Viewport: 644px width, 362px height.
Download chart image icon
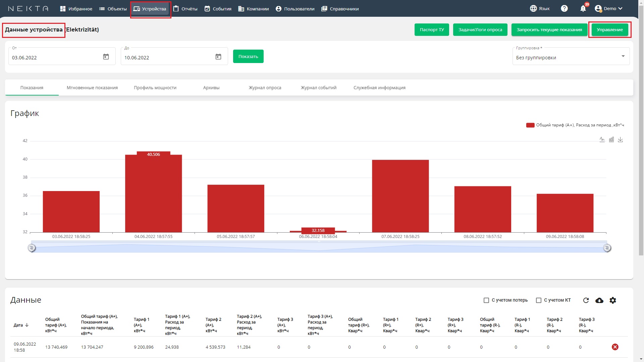coord(621,139)
